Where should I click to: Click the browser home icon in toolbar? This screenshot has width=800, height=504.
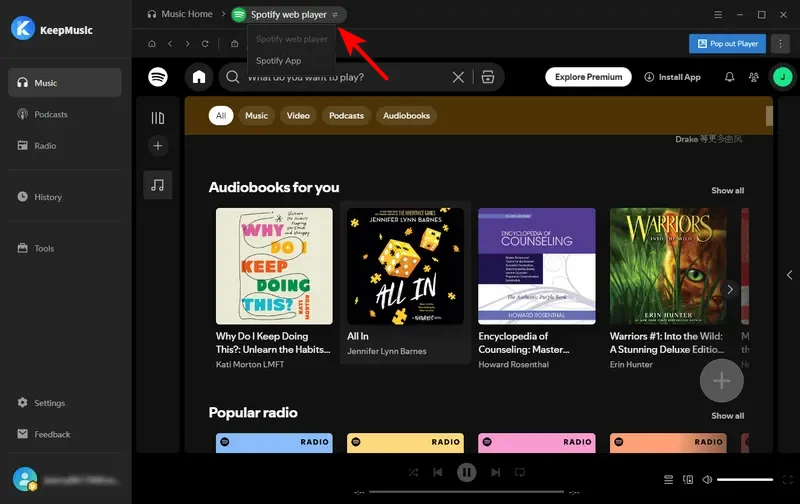[152, 44]
